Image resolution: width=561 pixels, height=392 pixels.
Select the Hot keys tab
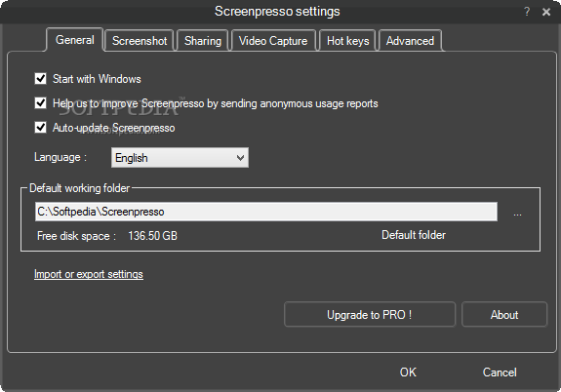tap(347, 41)
